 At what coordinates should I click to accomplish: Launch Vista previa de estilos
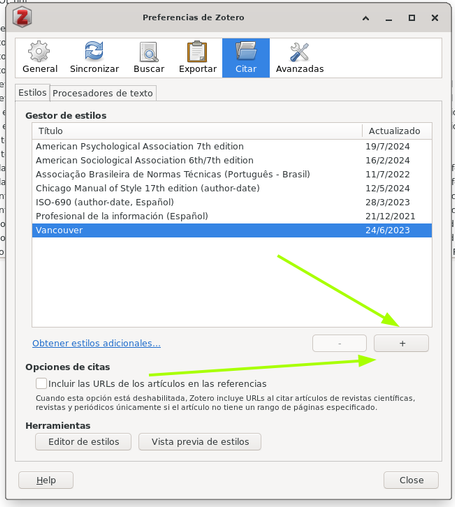(200, 442)
